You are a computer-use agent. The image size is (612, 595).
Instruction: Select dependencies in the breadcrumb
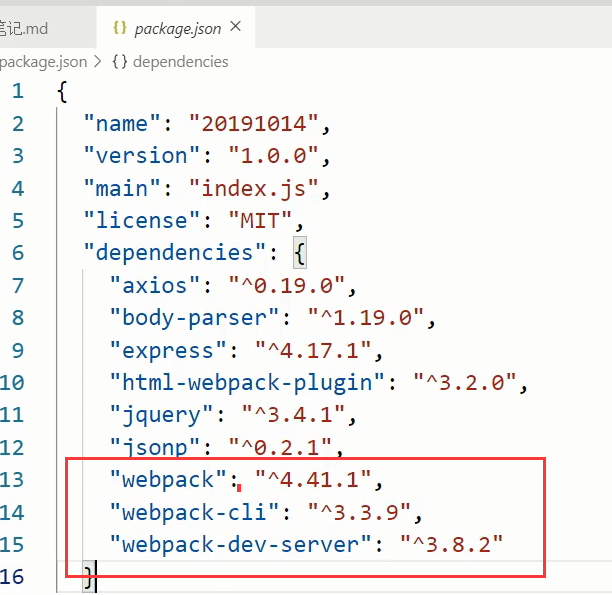coord(180,62)
